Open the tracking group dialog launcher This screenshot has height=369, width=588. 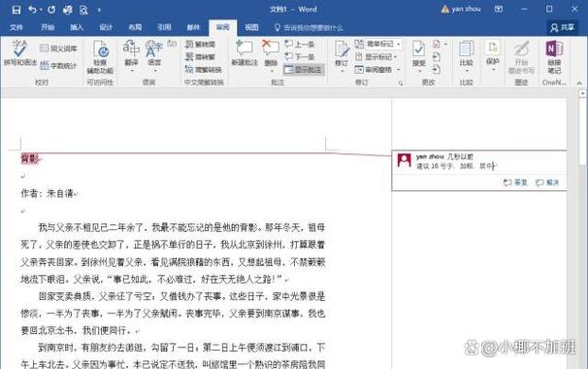401,84
